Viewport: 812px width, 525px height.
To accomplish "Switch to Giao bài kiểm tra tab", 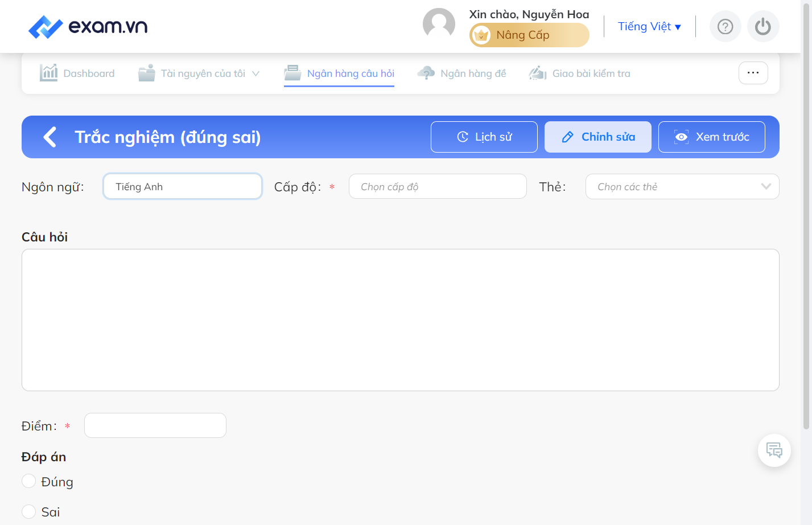I will (580, 73).
